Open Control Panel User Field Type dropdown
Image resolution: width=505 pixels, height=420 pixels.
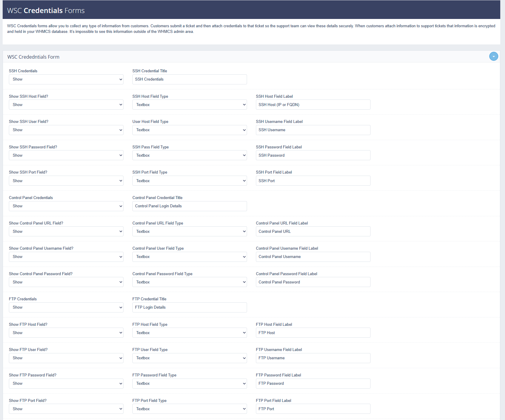[x=190, y=257]
